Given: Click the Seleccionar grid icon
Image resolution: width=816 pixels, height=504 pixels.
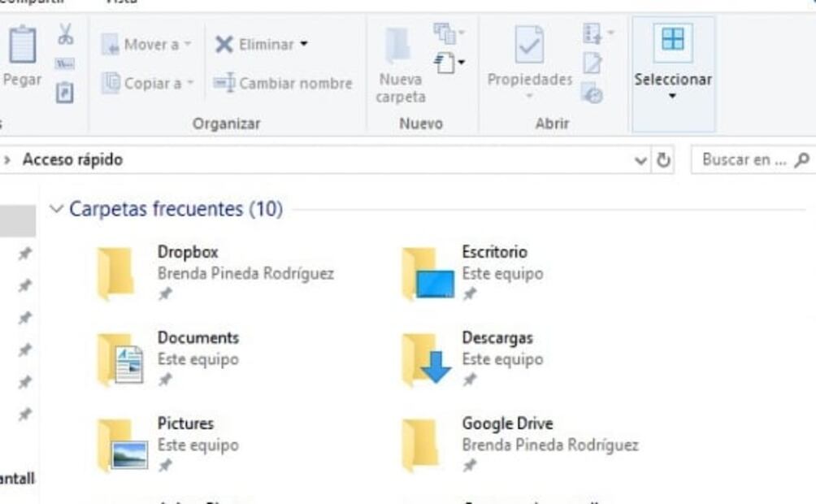Looking at the screenshot, I should click(673, 41).
